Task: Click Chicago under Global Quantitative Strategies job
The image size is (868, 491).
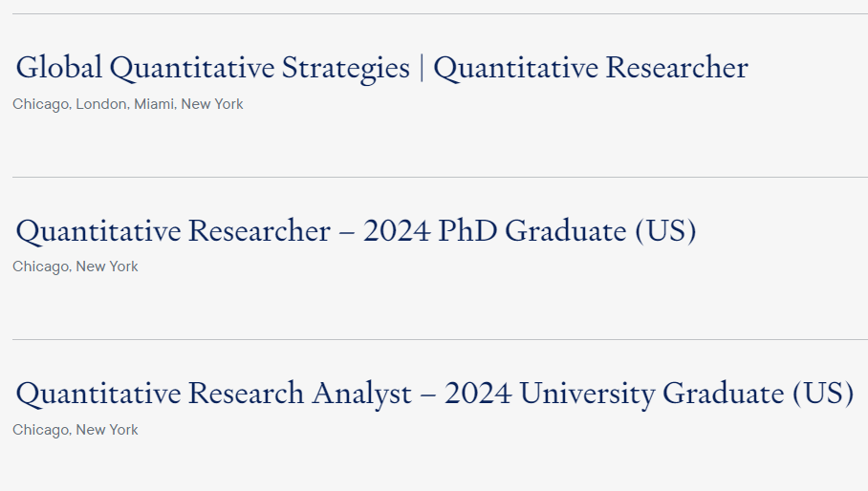Action: [40, 104]
